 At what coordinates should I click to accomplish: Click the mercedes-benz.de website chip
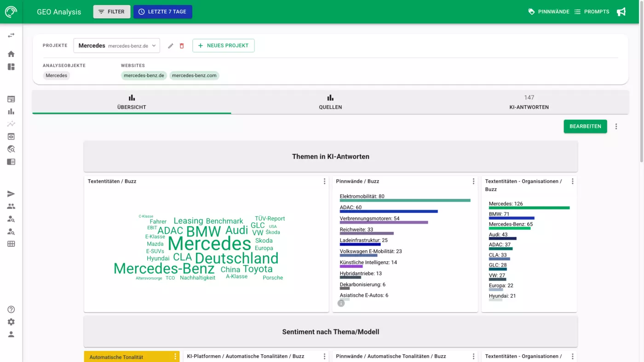coord(144,75)
